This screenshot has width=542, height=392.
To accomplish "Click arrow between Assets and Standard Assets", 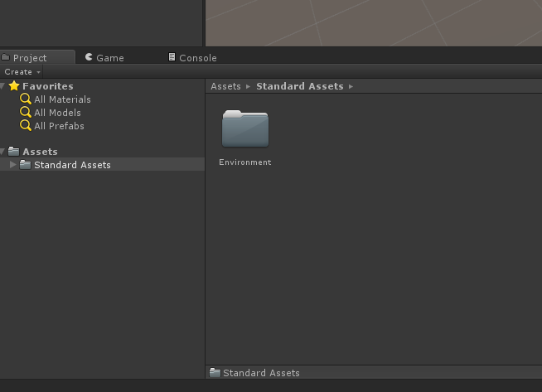I will click(x=248, y=86).
